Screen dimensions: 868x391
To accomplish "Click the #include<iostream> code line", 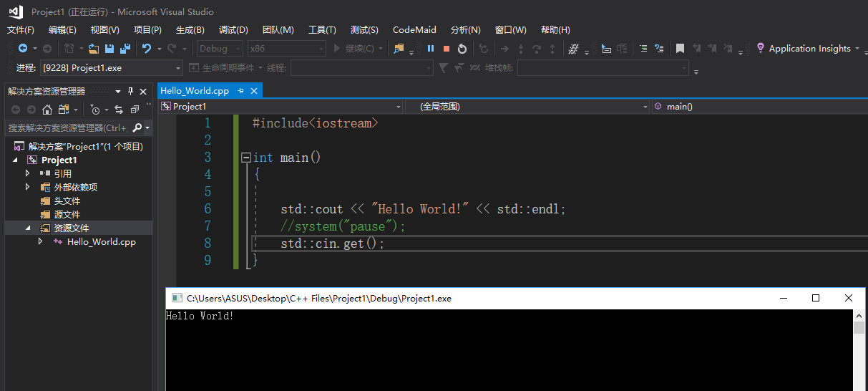I will click(x=316, y=123).
